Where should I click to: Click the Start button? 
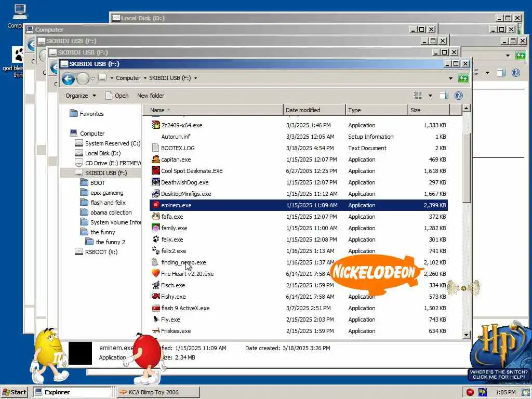[x=14, y=392]
